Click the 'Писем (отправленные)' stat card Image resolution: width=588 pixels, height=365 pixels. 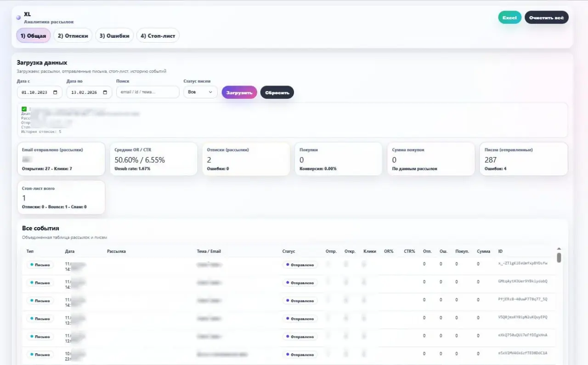tap(524, 159)
